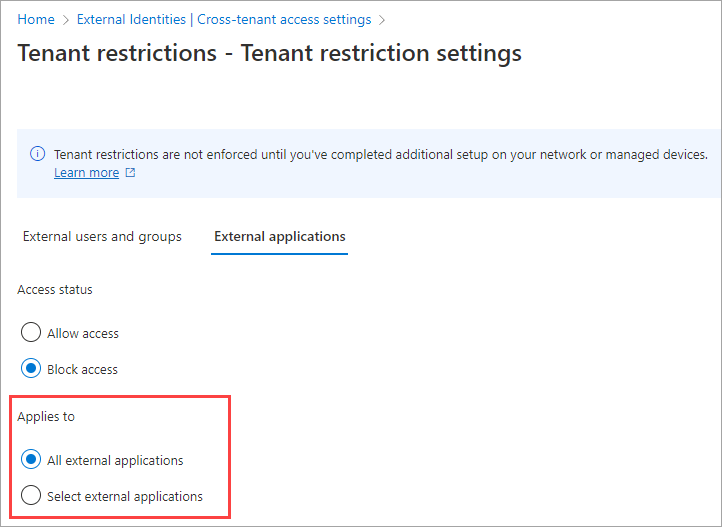
Task: Go to Home in the breadcrumb
Action: pos(36,19)
